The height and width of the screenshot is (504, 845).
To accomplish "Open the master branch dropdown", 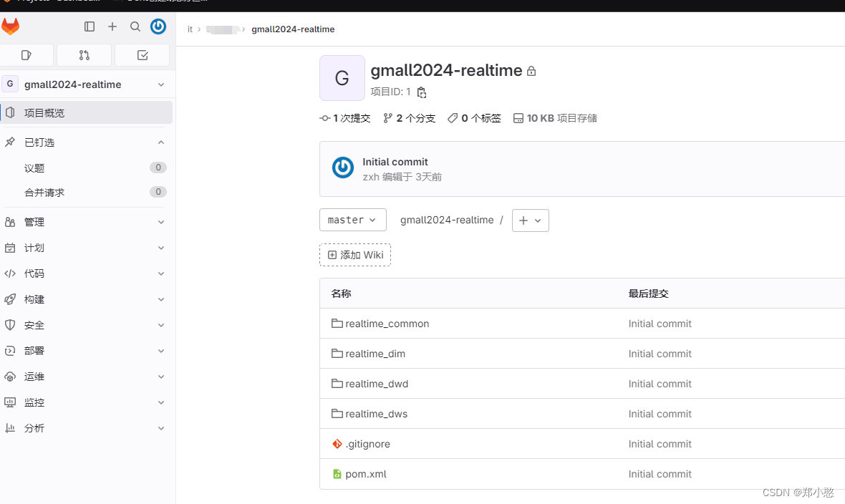I will 352,220.
